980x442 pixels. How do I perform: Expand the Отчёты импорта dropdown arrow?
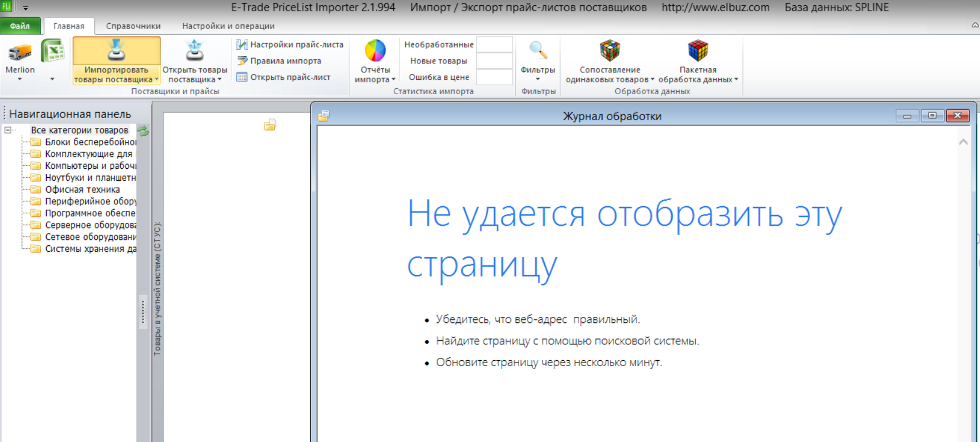[x=393, y=79]
